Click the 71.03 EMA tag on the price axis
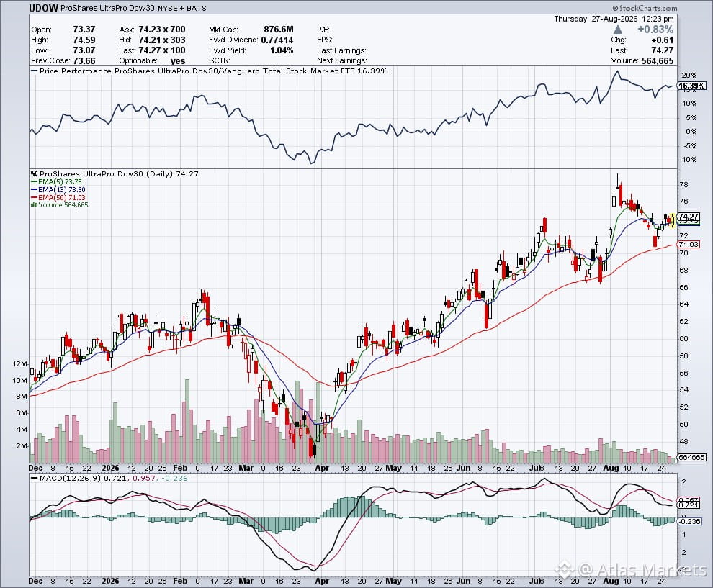Viewport: 713px width, 588px height. tap(689, 245)
